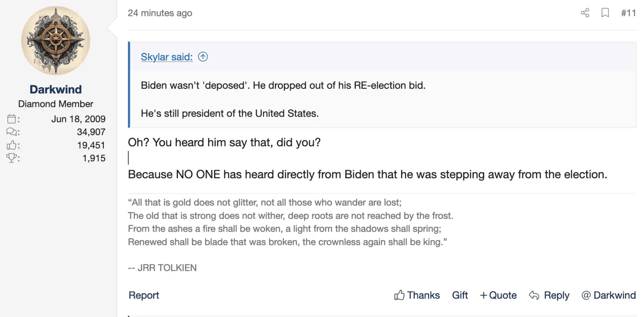The height and width of the screenshot is (317, 644).
Task: Click the 24 minutes ago timestamp
Action: 160,13
